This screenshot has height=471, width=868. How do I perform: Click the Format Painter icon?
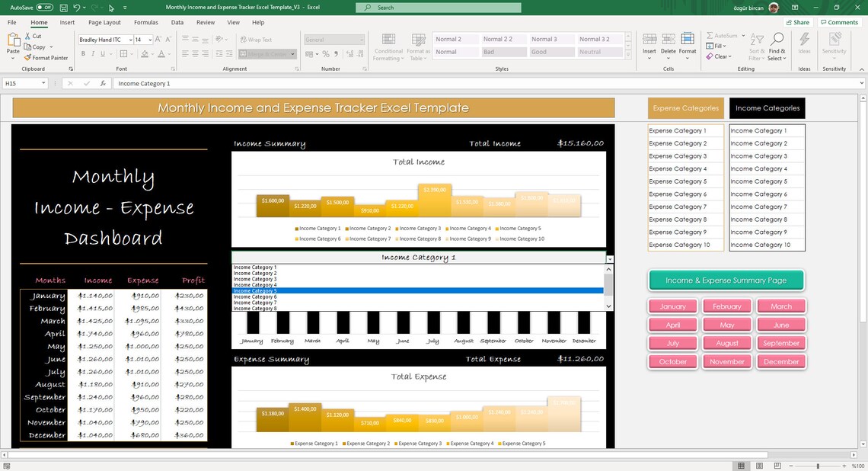(x=27, y=57)
